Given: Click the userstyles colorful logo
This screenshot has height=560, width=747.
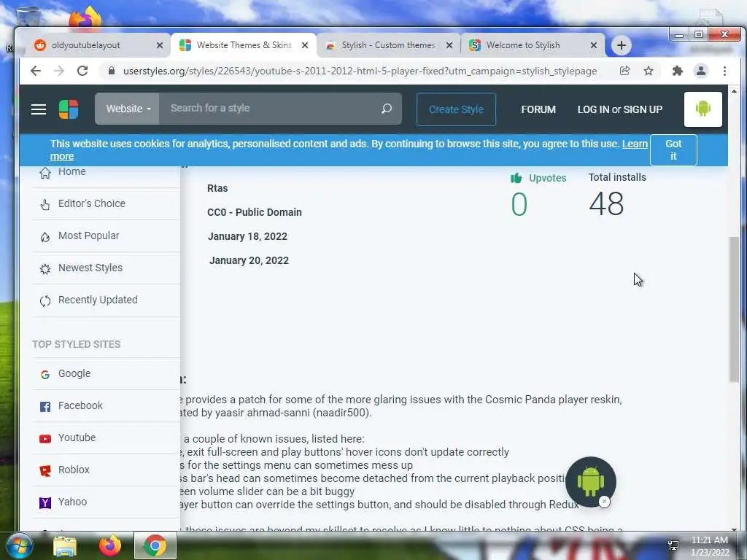Looking at the screenshot, I should [x=69, y=109].
